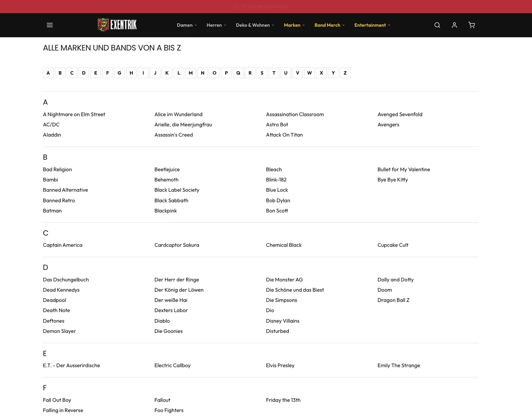Image resolution: width=532 pixels, height=419 pixels.
Task: Expand the Deko & Wohnen dropdown
Action: tap(255, 25)
